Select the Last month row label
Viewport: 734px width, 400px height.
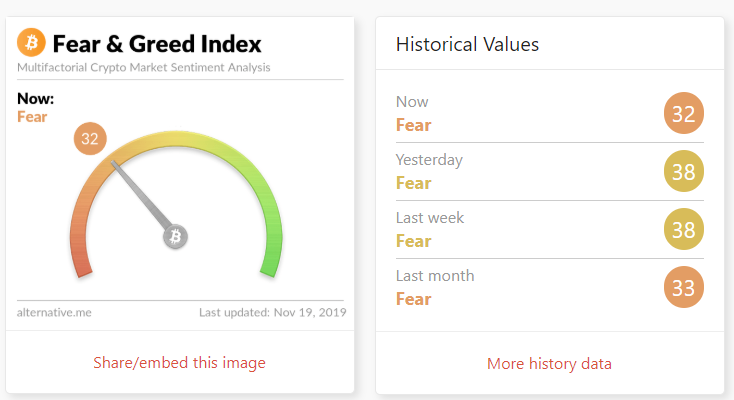[x=435, y=276]
